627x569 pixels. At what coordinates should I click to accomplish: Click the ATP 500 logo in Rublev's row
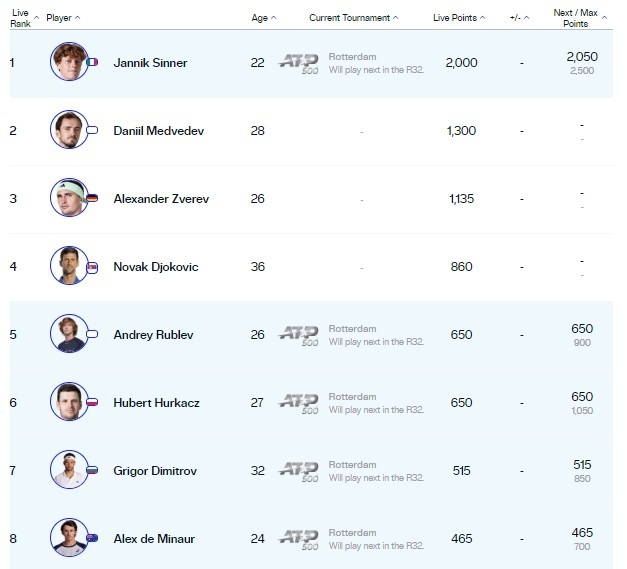point(298,334)
